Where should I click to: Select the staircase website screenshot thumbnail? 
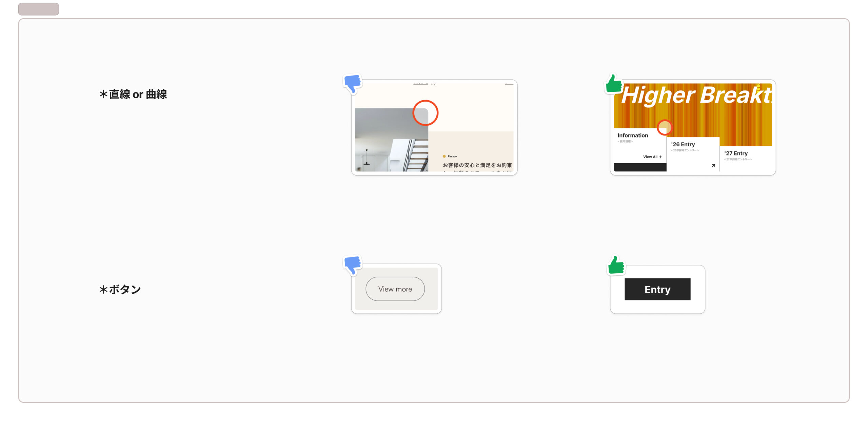pyautogui.click(x=434, y=127)
